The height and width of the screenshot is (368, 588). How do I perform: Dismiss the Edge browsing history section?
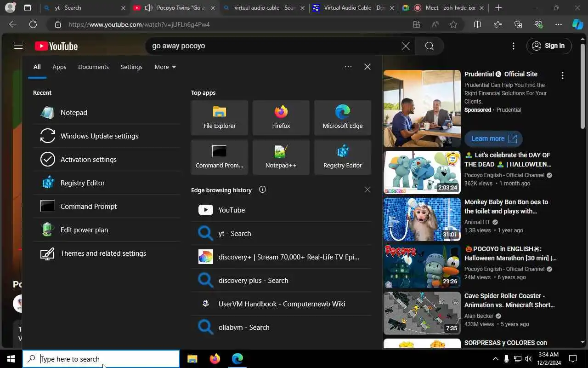pyautogui.click(x=367, y=190)
